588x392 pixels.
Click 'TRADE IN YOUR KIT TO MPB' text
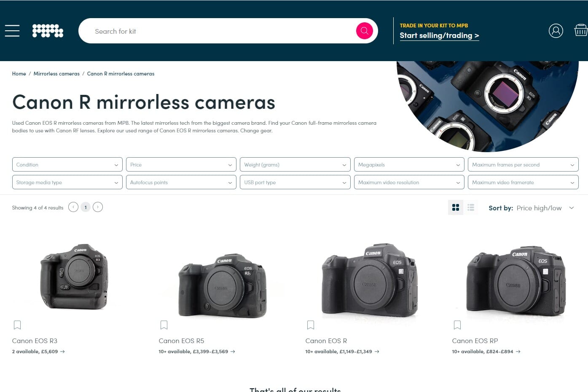(x=434, y=25)
